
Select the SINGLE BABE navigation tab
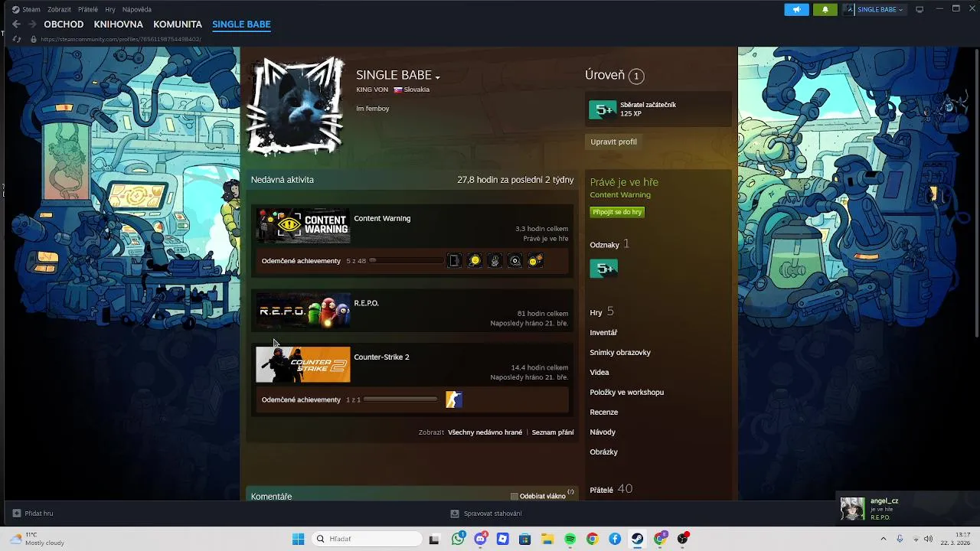(241, 24)
